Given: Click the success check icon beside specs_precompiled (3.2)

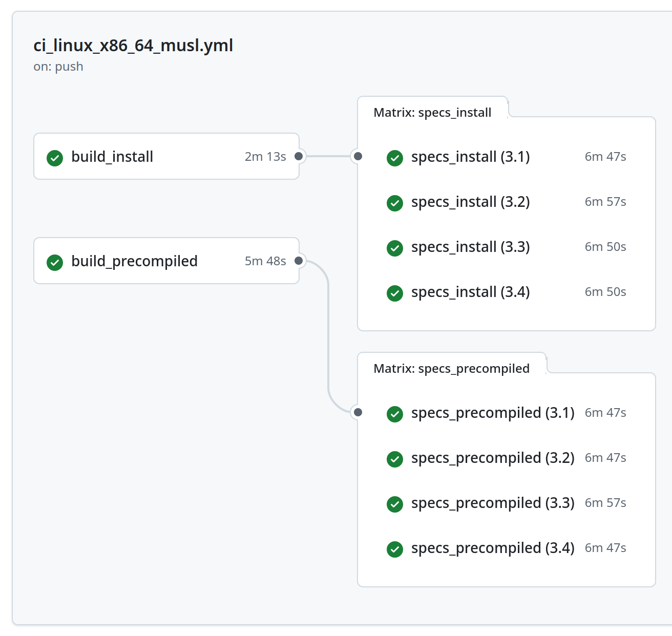Looking at the screenshot, I should (395, 459).
